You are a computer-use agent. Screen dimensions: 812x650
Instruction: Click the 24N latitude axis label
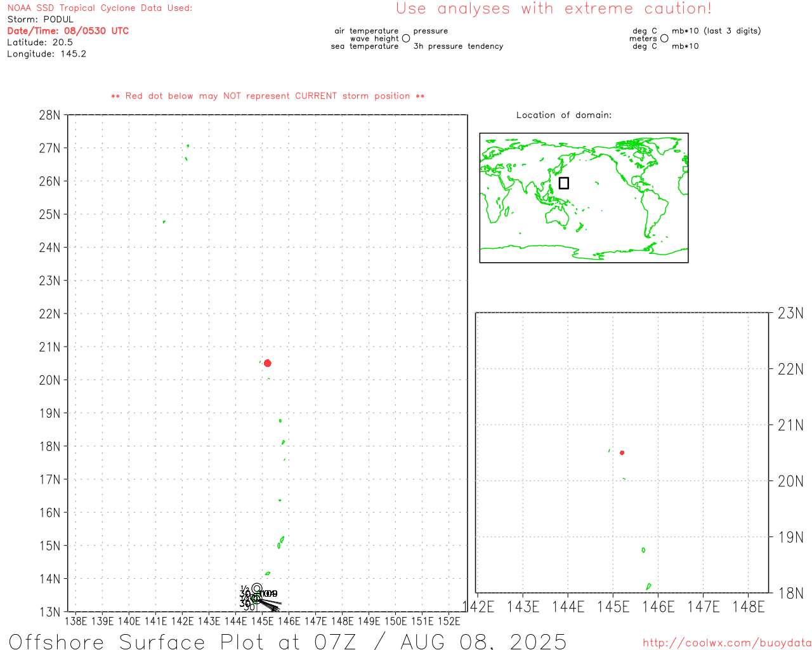pos(50,247)
